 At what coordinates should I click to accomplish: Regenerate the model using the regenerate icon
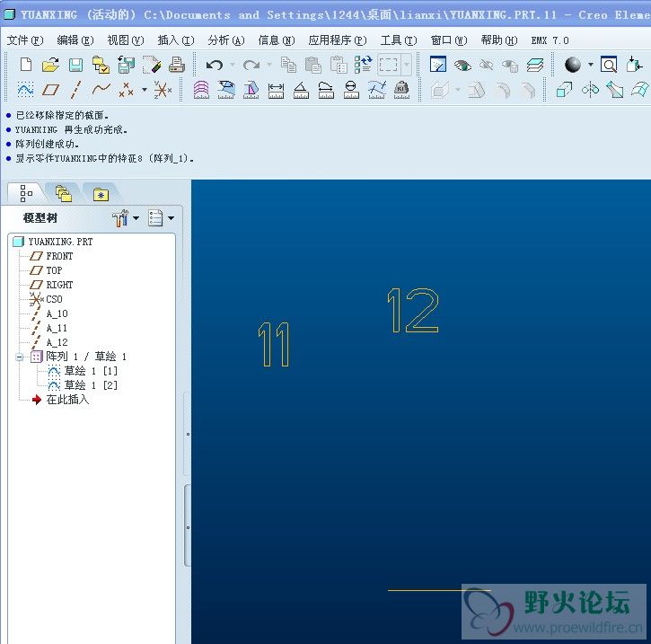[363, 65]
